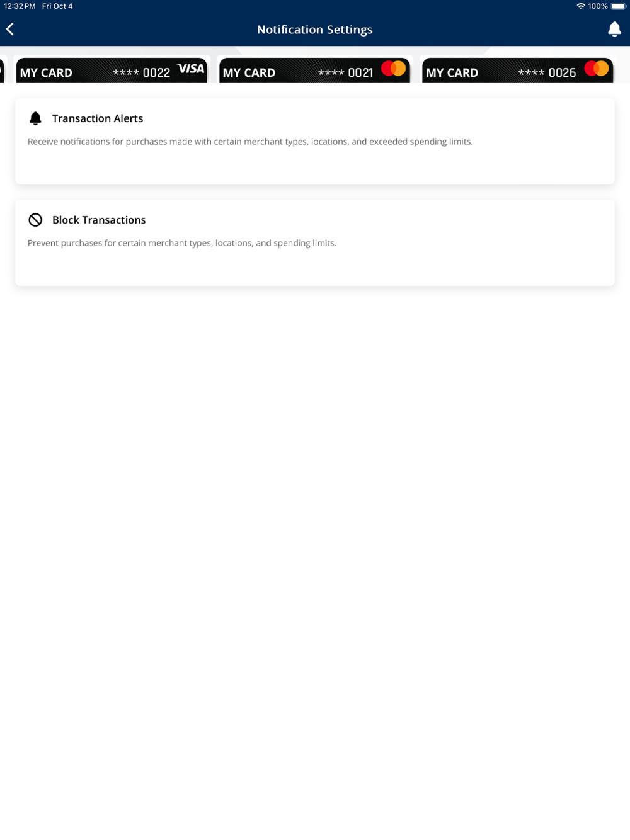Image resolution: width=630 pixels, height=840 pixels.
Task: Tap the Notification Settings title
Action: (315, 30)
